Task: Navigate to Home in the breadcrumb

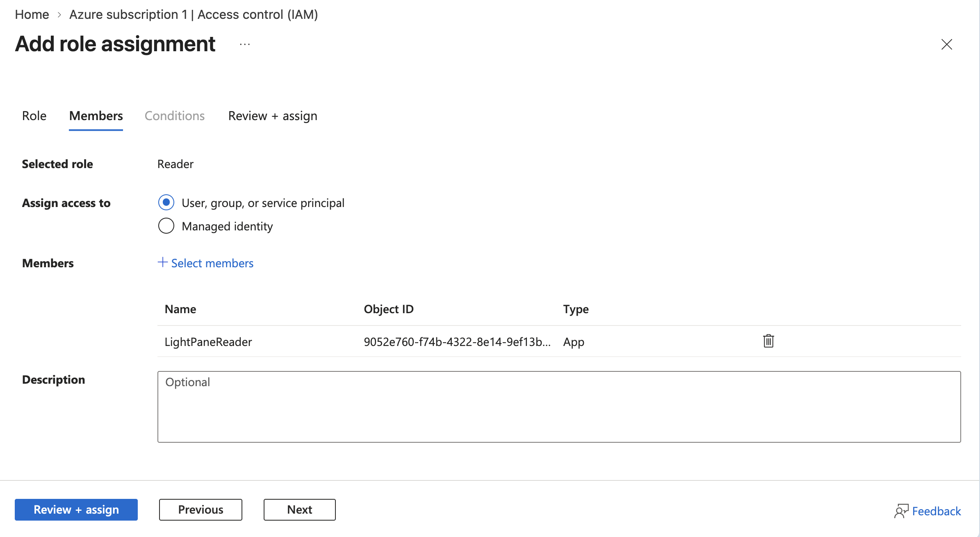Action: coord(32,14)
